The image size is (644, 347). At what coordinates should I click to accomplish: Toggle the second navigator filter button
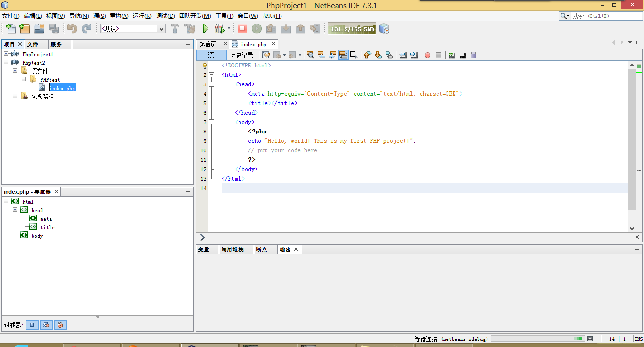pos(46,325)
